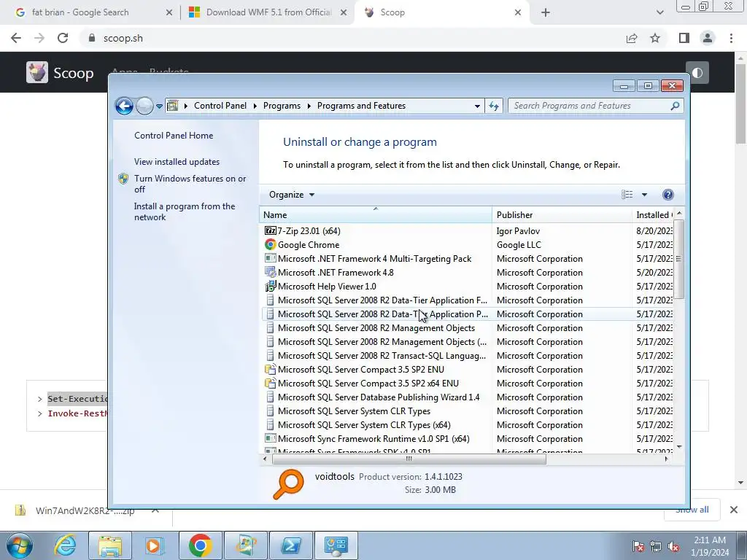The height and width of the screenshot is (560, 747).
Task: Reload the scoop.sh page
Action: pyautogui.click(x=63, y=38)
